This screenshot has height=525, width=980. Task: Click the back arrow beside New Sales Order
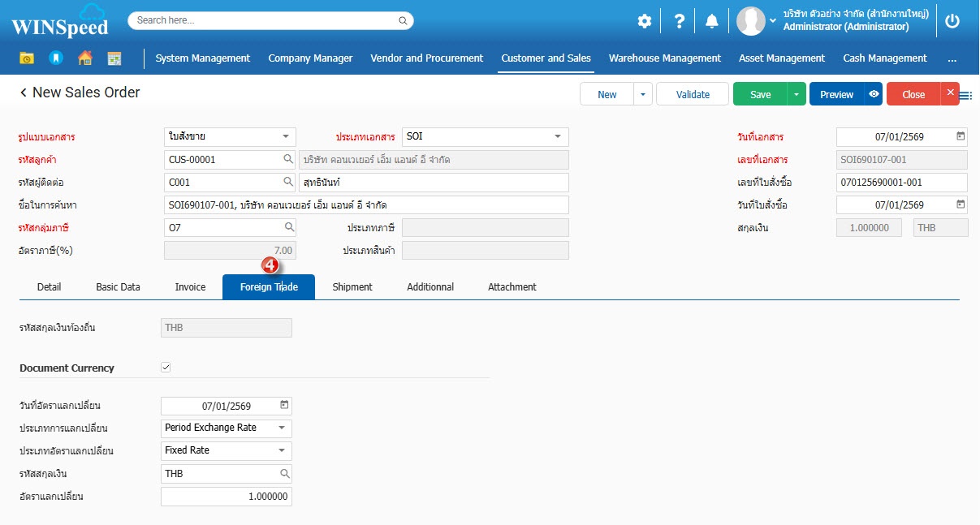pos(24,93)
